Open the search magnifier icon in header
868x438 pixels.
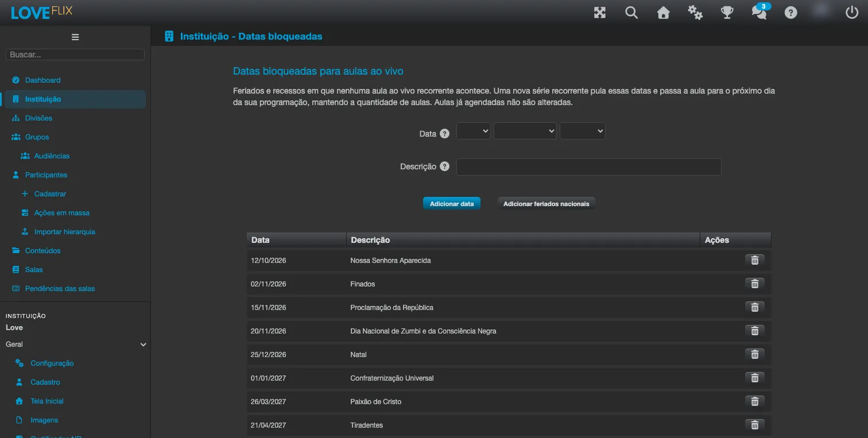tap(631, 13)
